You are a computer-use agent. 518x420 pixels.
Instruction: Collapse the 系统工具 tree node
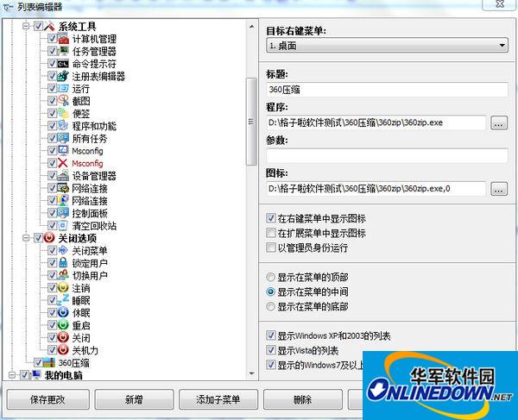[27, 26]
